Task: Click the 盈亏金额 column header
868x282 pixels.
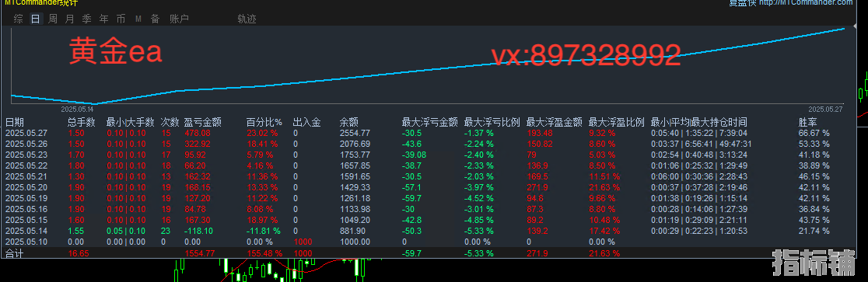Action: coord(203,122)
